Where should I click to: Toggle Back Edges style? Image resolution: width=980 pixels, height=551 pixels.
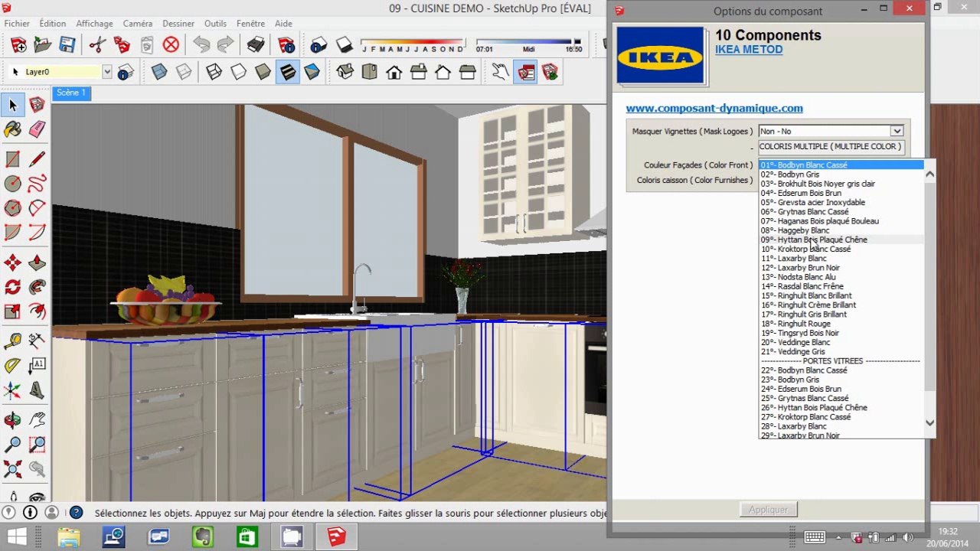(x=184, y=72)
